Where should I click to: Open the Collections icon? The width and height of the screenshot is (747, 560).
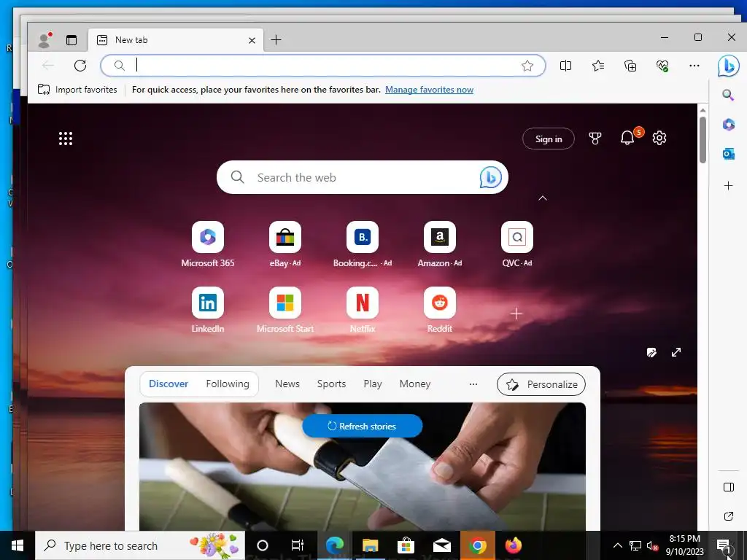(x=630, y=65)
